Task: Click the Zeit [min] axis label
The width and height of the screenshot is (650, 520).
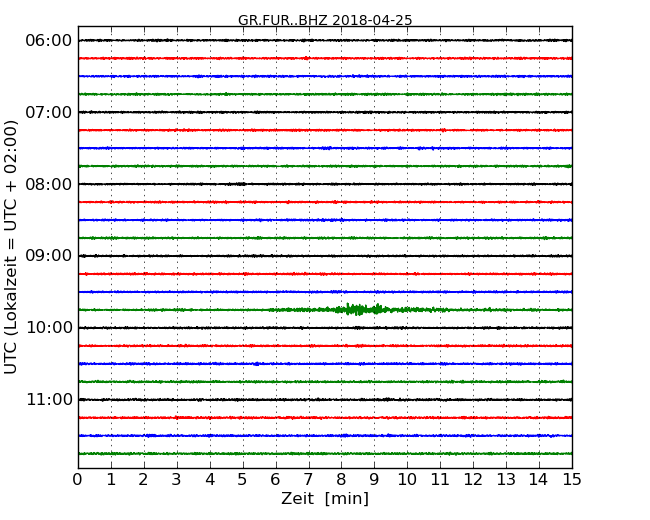Action: coord(325,498)
